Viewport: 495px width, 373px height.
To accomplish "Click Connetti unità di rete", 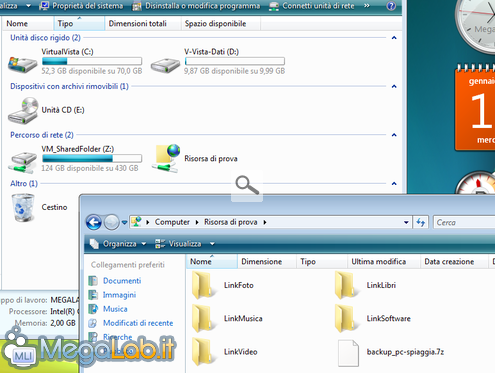I will [x=312, y=6].
